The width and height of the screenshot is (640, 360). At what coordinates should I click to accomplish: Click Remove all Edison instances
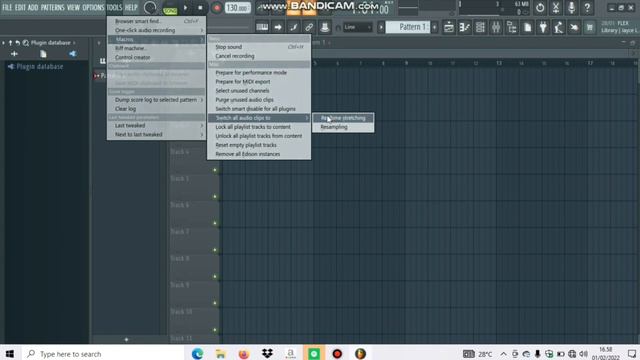point(259,154)
